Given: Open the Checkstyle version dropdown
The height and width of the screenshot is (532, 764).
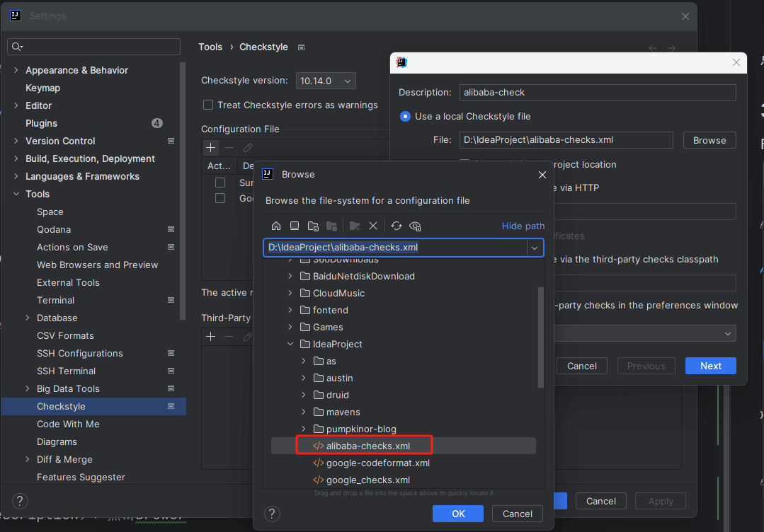Looking at the screenshot, I should [326, 81].
